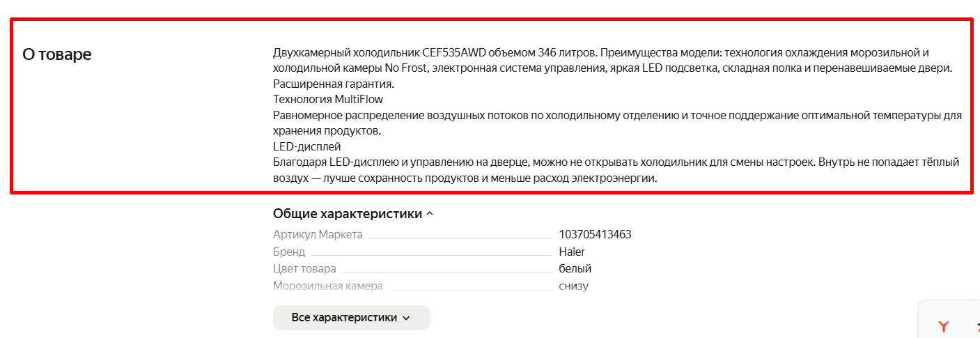Click the partially visible icon right of Yandex logo
This screenshot has width=980, height=338.
(x=977, y=326)
